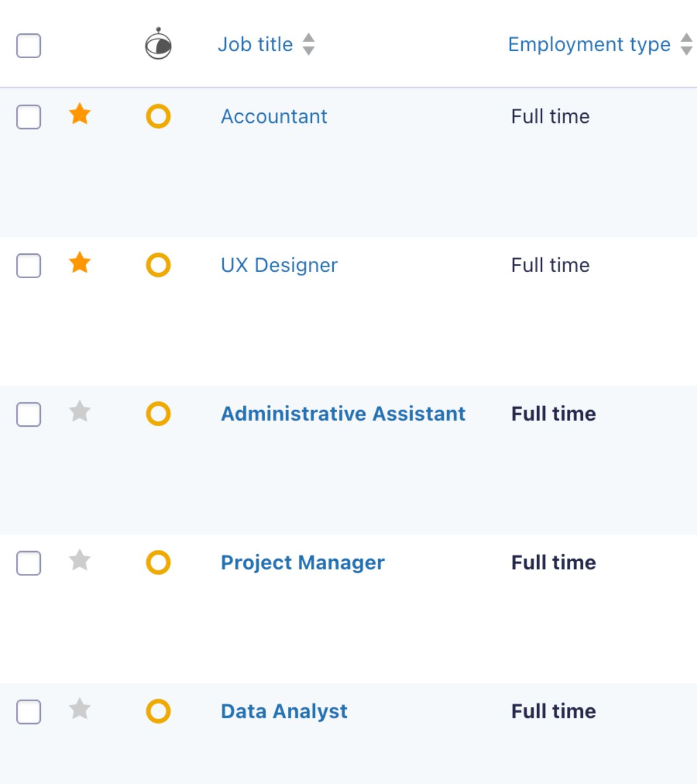
Task: Click the status circle beside Data Analyst
Action: point(158,711)
